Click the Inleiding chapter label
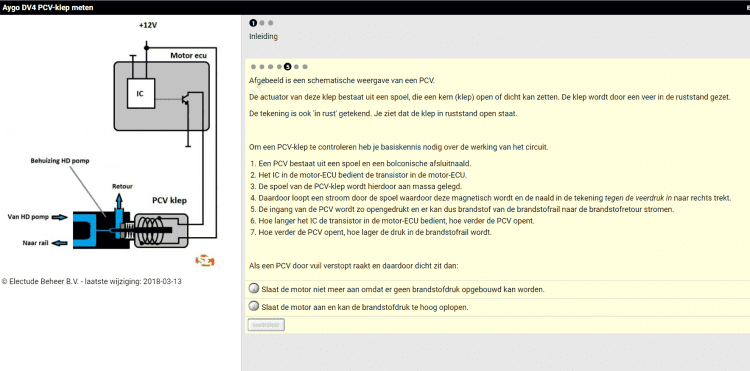Viewport: 750px width, 371px height. point(263,36)
